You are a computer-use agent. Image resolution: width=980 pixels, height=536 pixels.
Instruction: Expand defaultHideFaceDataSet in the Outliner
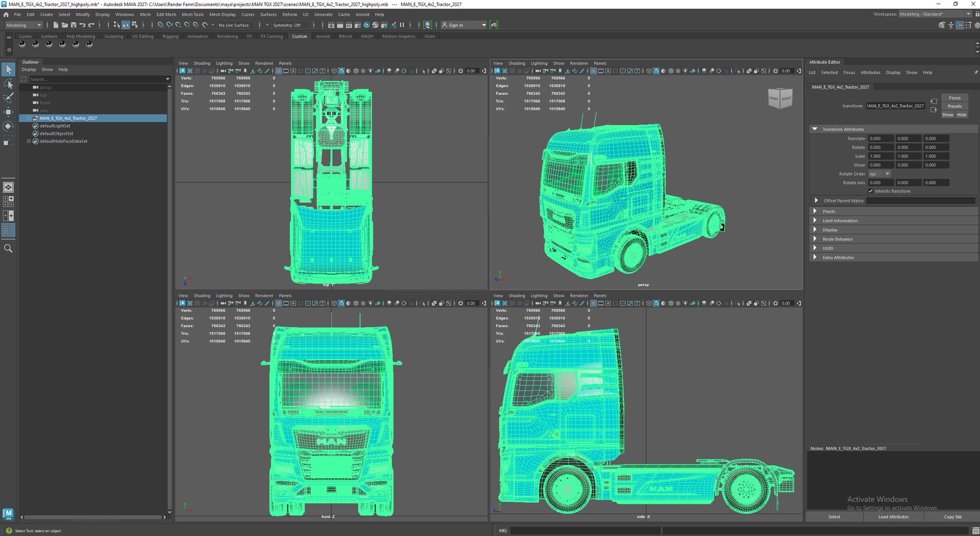(29, 141)
